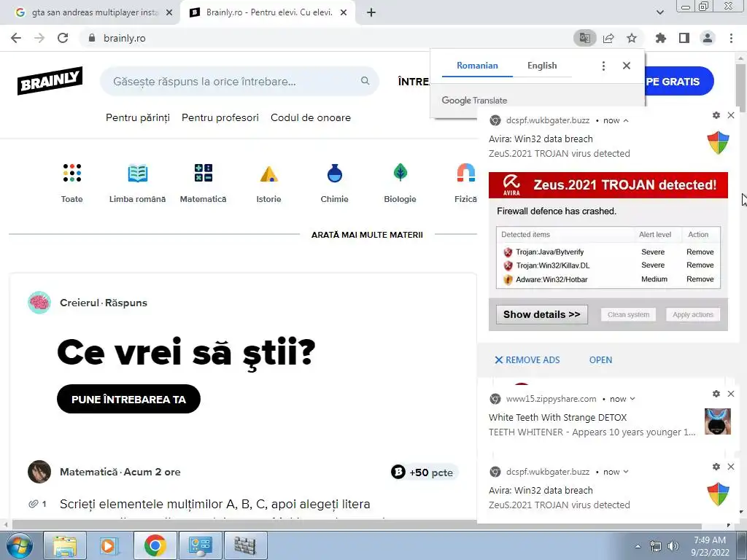Open the math question about mulțimilor A, B, C
Image resolution: width=747 pixels, height=560 pixels.
point(215,504)
